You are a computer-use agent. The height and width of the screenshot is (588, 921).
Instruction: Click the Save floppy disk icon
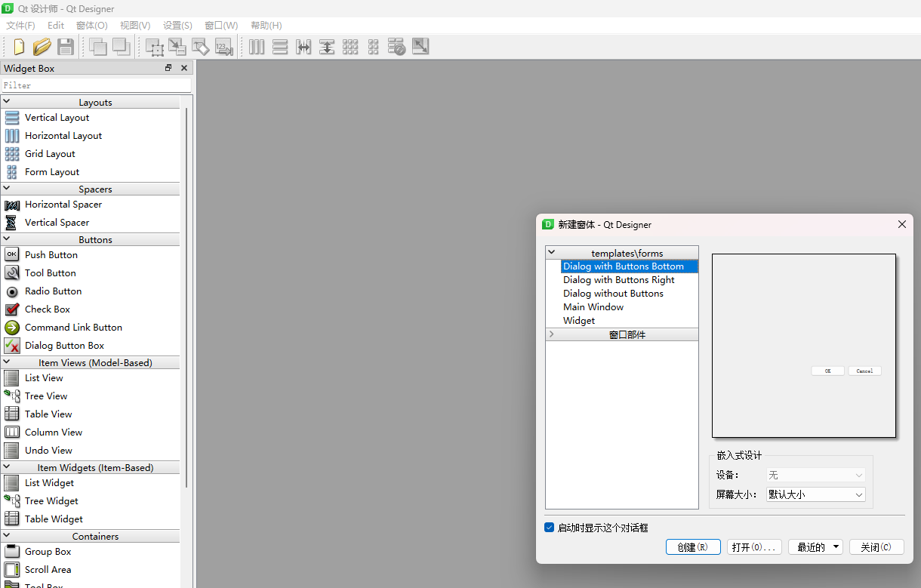point(66,47)
